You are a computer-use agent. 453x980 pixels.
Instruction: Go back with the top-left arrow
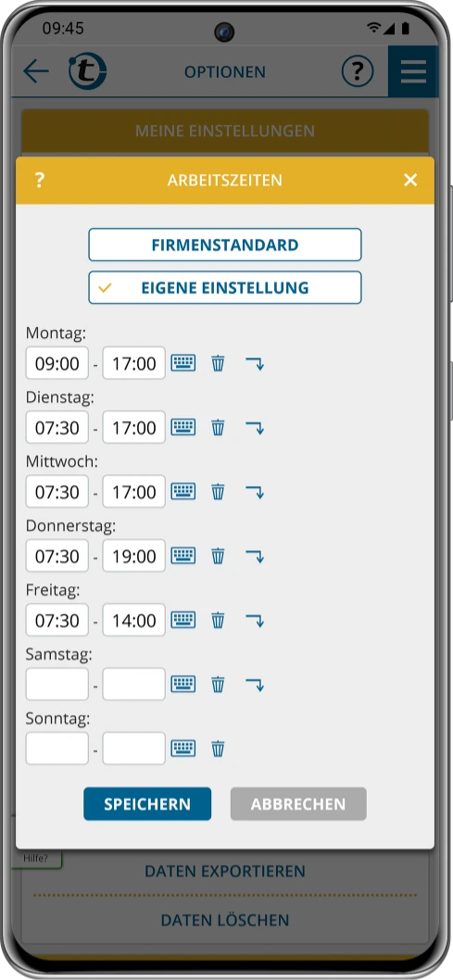[x=35, y=71]
